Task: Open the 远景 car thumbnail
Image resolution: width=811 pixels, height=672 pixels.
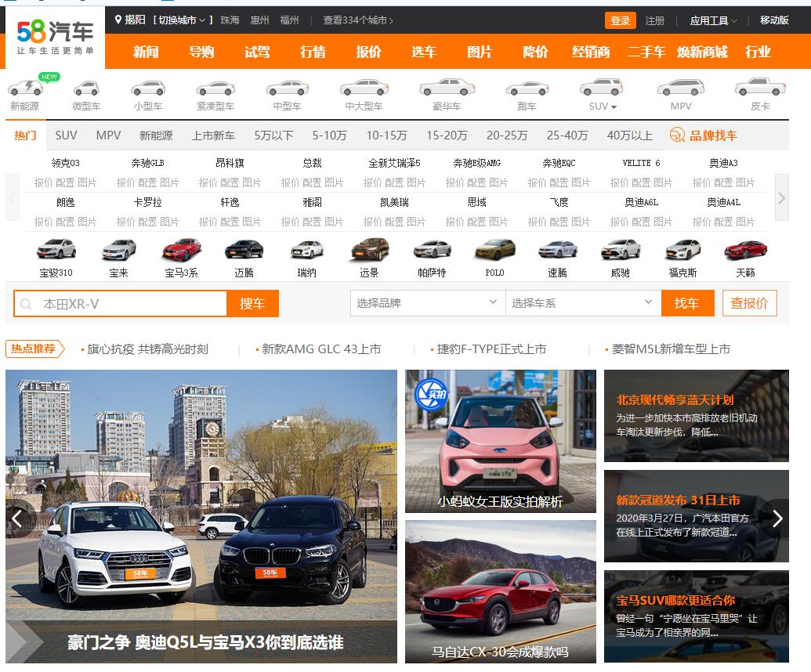Action: [369, 250]
